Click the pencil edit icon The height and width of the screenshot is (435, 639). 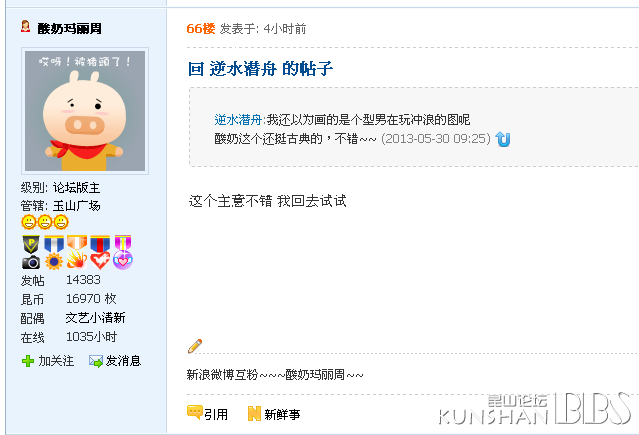click(x=195, y=346)
